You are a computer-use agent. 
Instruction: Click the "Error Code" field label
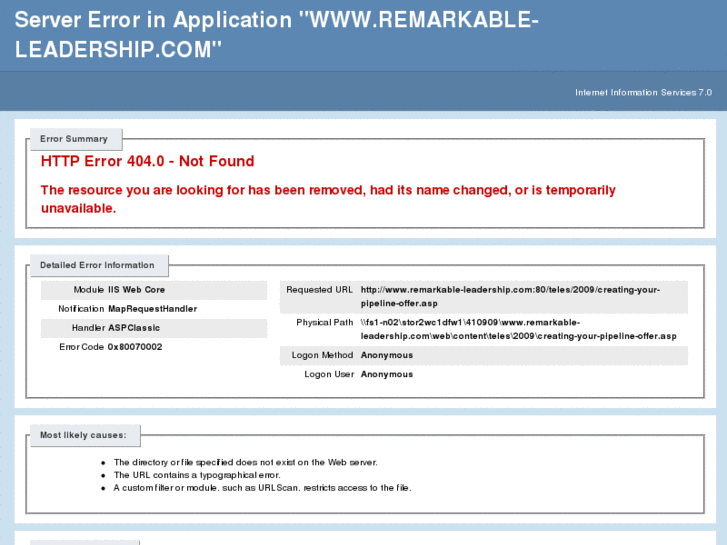click(x=82, y=347)
